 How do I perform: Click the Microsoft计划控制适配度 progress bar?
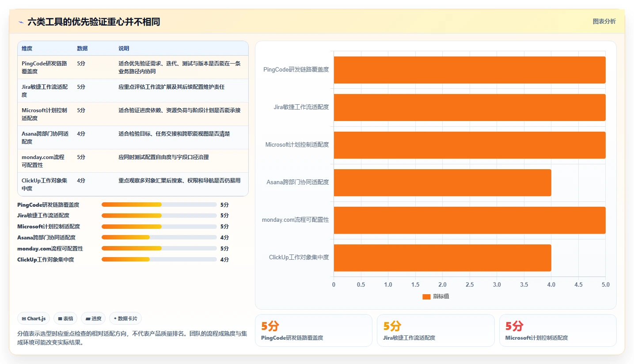coord(159,227)
